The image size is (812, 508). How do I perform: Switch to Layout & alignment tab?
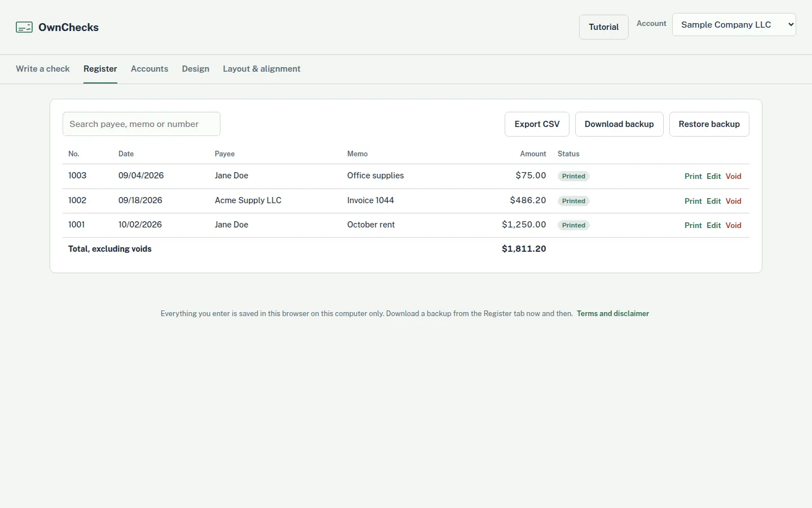tap(262, 69)
